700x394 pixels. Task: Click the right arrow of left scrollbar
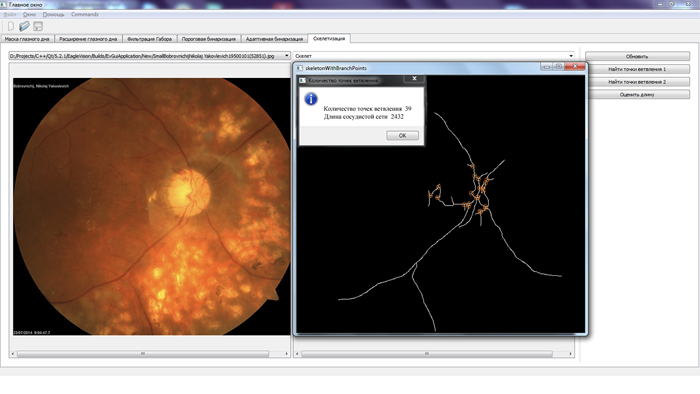(287, 354)
